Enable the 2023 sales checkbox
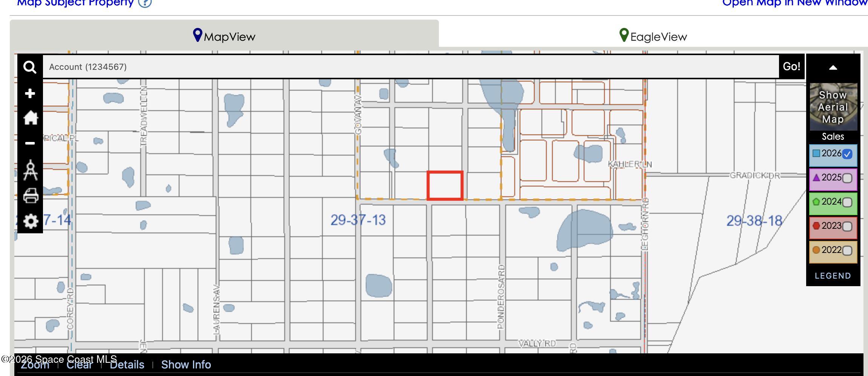868x376 pixels. pos(847,227)
